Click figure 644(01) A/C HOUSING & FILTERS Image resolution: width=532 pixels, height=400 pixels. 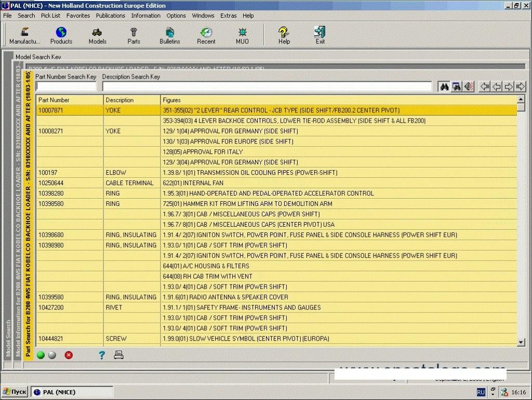(x=206, y=266)
